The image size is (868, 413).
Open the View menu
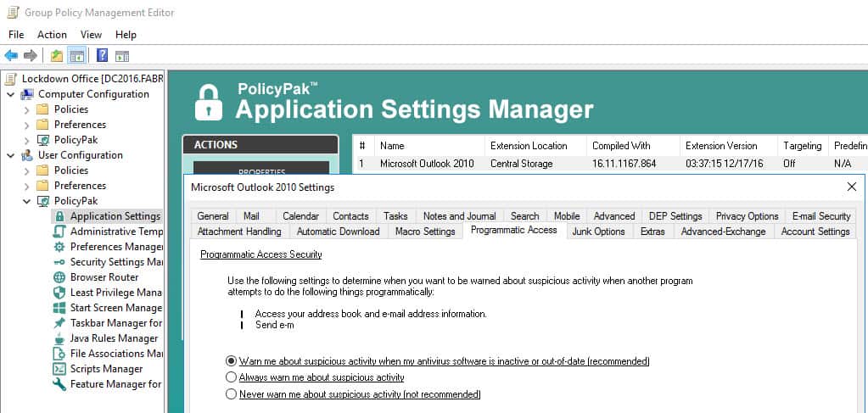tap(91, 34)
